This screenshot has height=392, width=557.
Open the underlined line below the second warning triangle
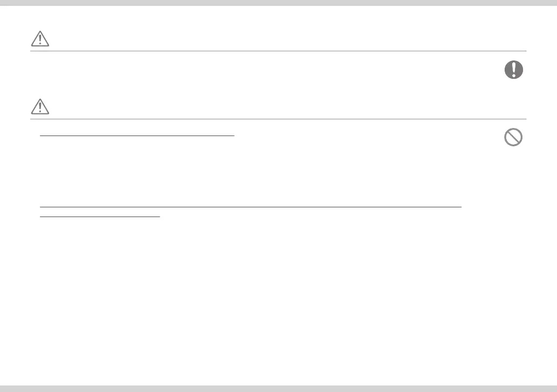point(138,136)
